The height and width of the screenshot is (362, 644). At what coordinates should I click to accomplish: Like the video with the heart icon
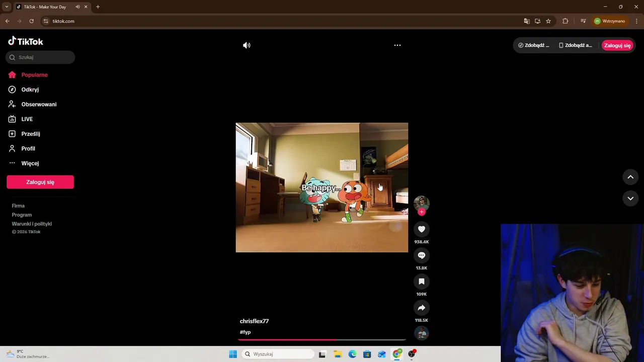[422, 229]
